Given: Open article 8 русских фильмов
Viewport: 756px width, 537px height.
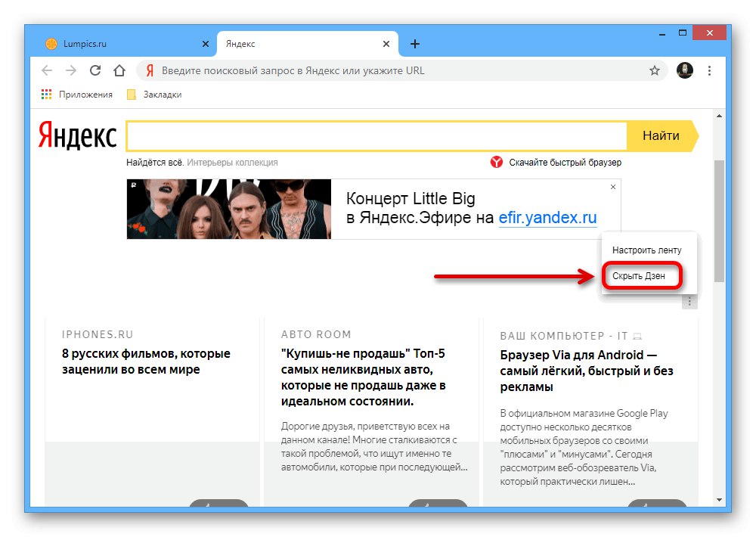Looking at the screenshot, I should [146, 362].
